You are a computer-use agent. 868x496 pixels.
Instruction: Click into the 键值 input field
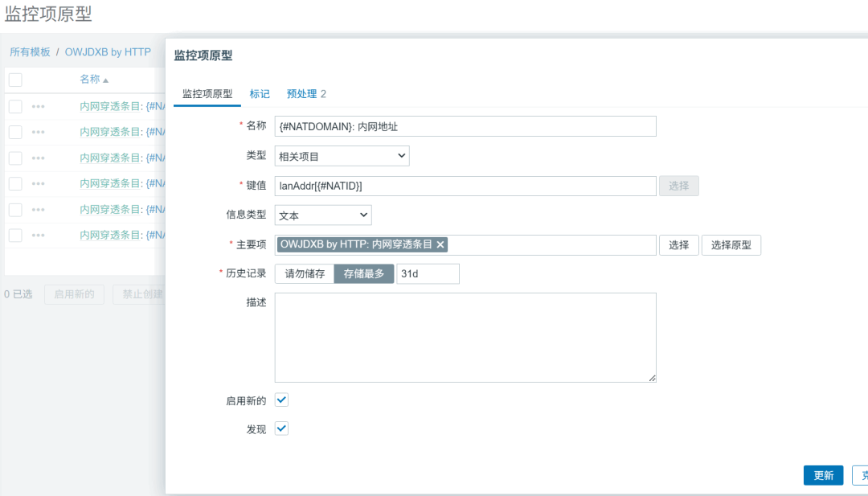(x=465, y=186)
